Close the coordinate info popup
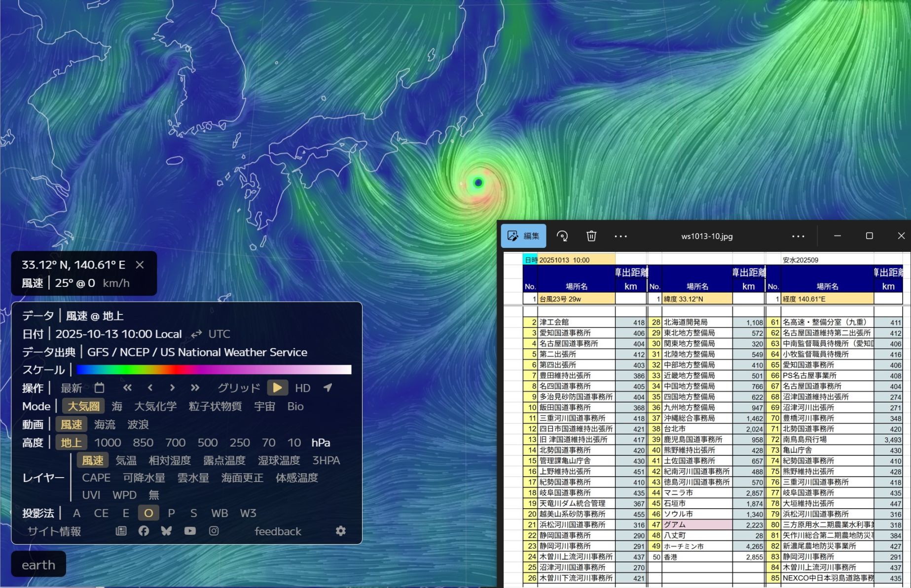 (140, 265)
